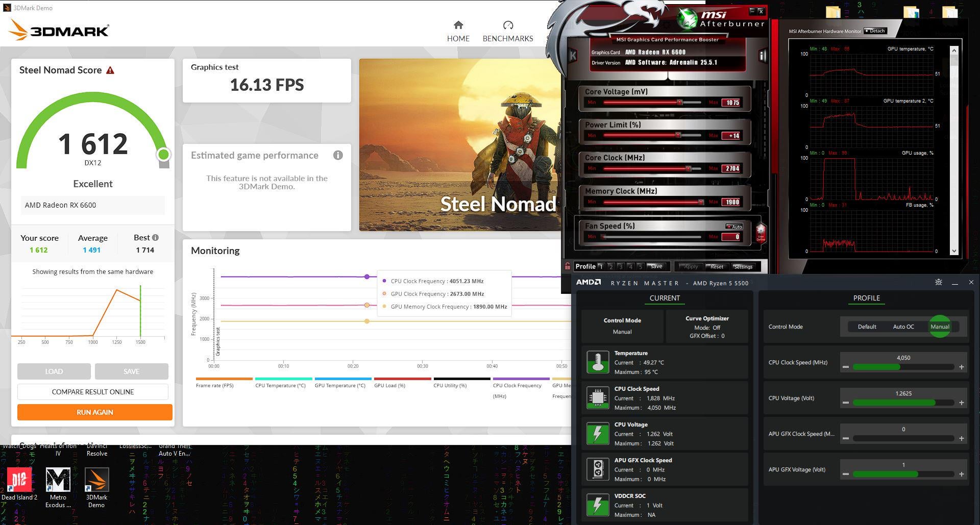Click the Steel Nomad Score warning triangle icon
Screen dimensions: 980x525
coord(110,70)
